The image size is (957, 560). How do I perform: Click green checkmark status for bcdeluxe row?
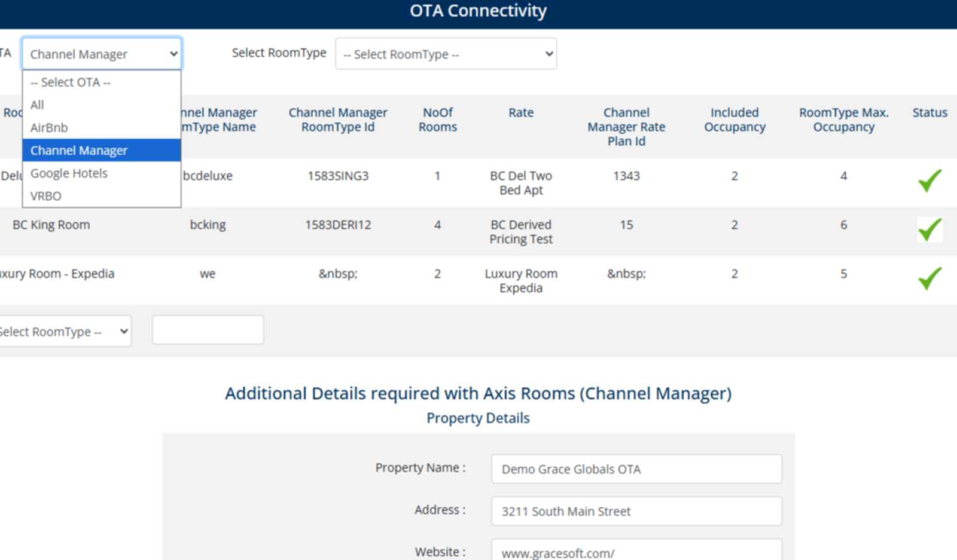[929, 180]
